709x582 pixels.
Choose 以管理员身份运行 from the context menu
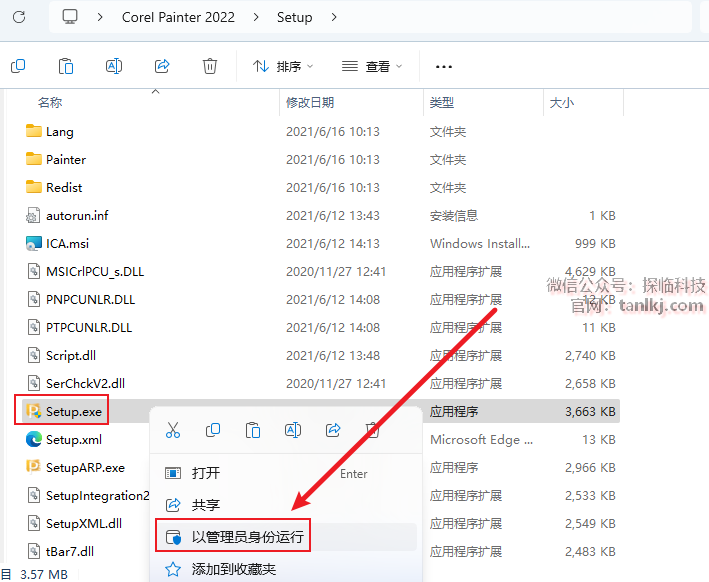click(x=286, y=537)
